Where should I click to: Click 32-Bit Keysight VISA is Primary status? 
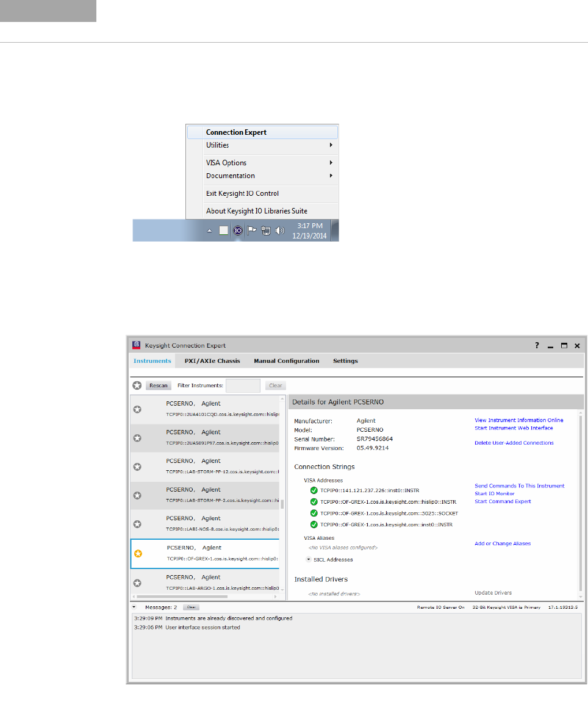coord(506,607)
